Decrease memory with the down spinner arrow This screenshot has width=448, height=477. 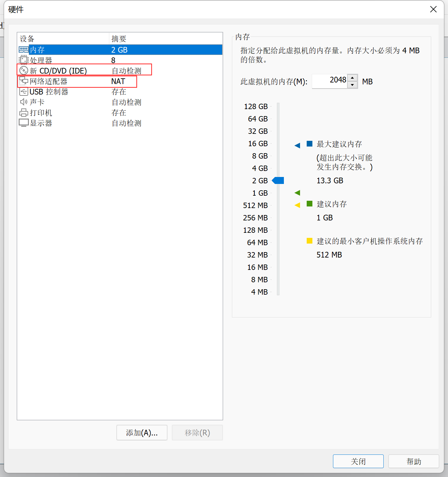(x=352, y=85)
